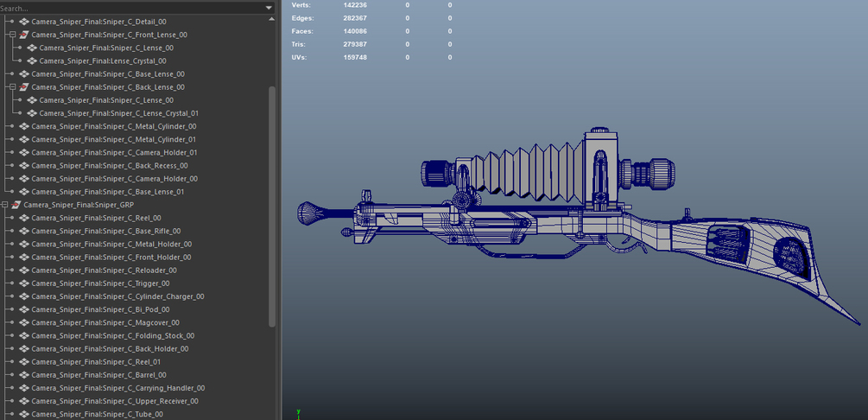Click the Edges count value 282367

tap(355, 18)
